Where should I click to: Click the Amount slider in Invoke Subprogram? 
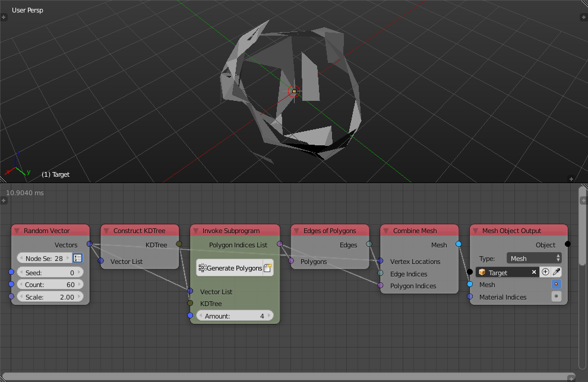pyautogui.click(x=234, y=316)
